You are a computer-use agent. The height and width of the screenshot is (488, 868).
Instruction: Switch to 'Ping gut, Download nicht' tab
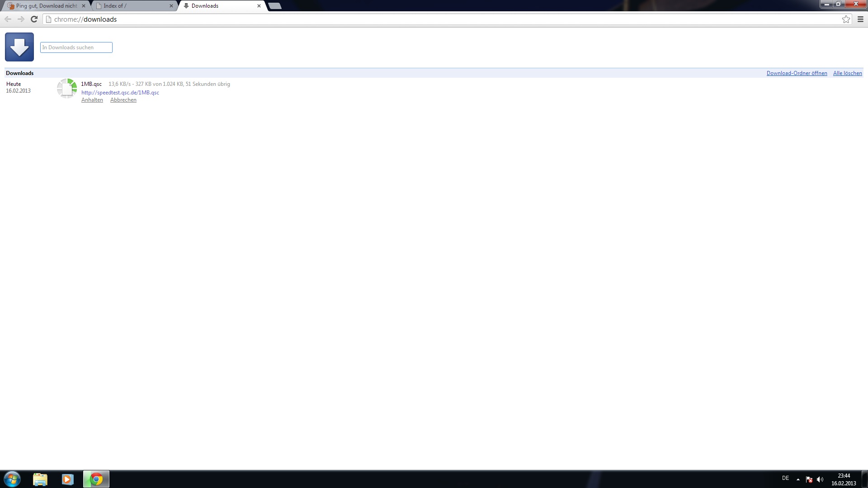(45, 6)
